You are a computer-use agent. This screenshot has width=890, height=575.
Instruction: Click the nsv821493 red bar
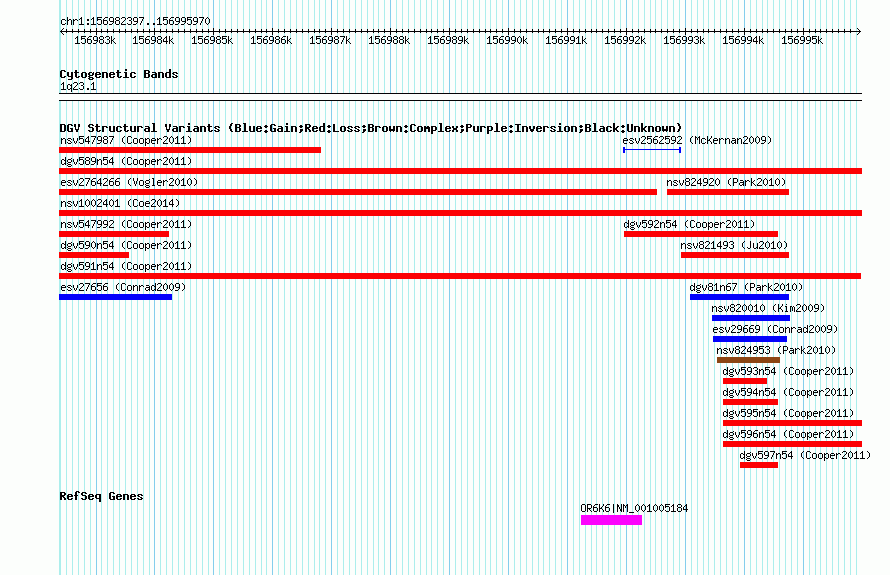[735, 255]
